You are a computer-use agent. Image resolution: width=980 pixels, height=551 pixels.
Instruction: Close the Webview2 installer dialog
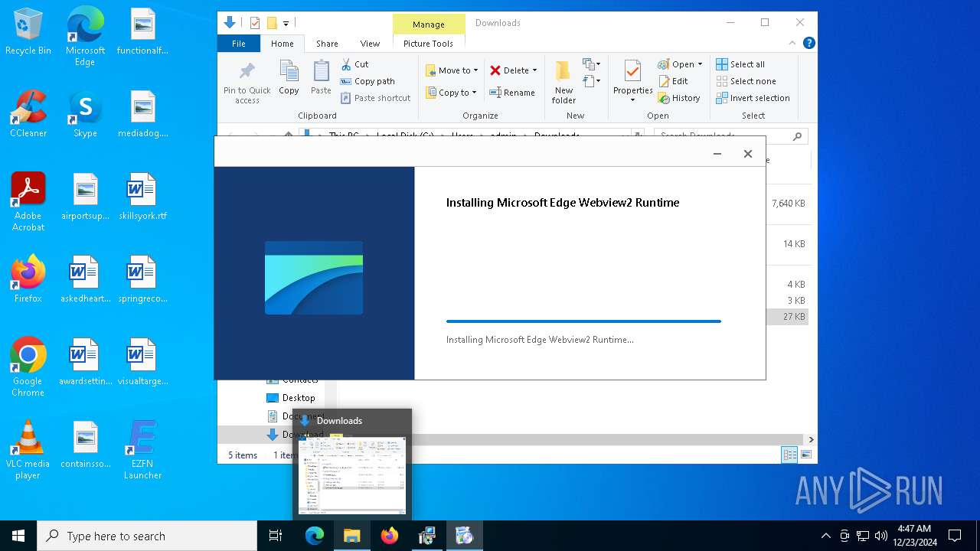pyautogui.click(x=748, y=154)
